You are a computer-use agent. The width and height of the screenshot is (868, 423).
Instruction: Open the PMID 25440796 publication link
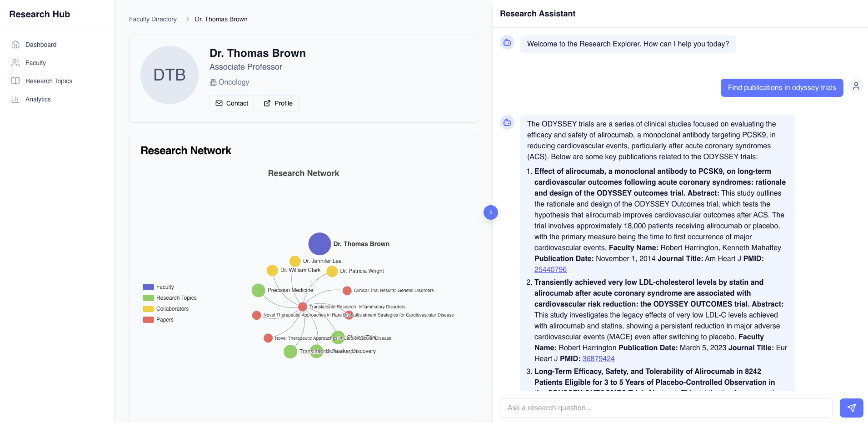tap(550, 269)
